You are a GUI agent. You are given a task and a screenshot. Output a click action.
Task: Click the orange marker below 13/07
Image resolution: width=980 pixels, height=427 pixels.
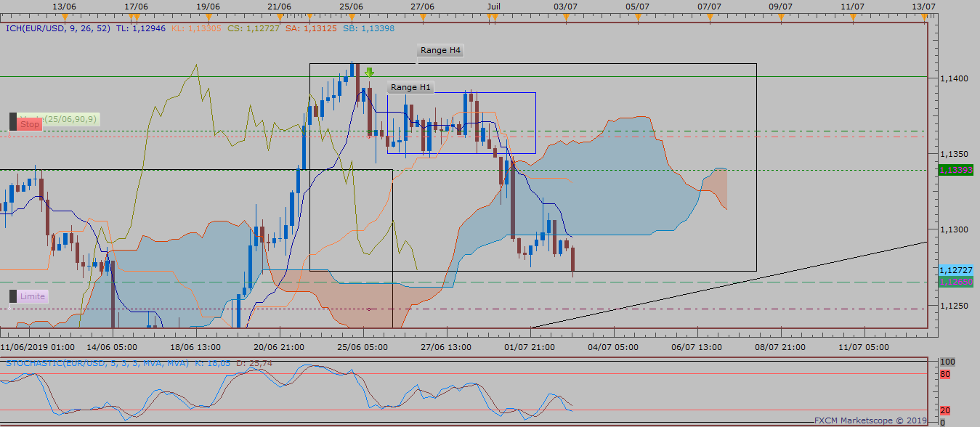(x=924, y=17)
